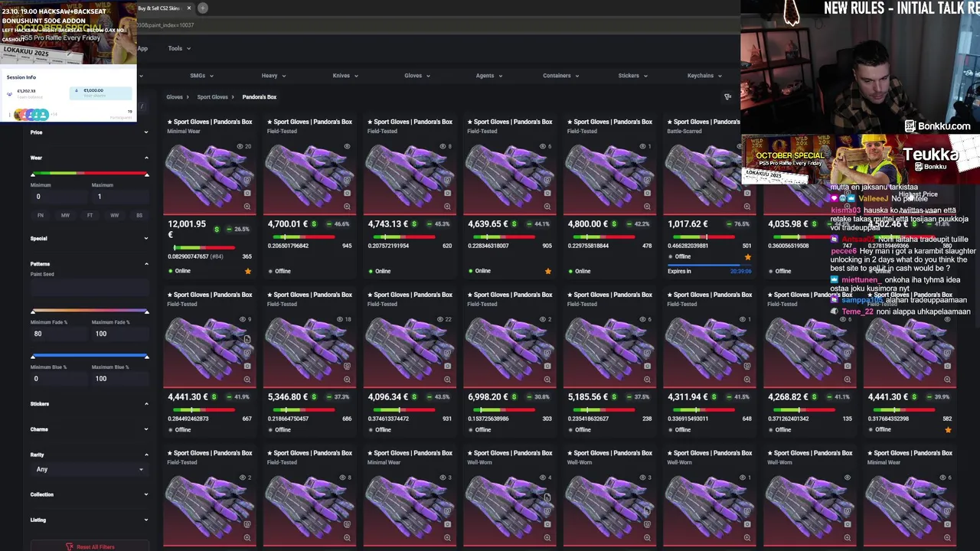Toggle the BS wear filter
Viewport: 980px width, 551px height.
[x=139, y=215]
